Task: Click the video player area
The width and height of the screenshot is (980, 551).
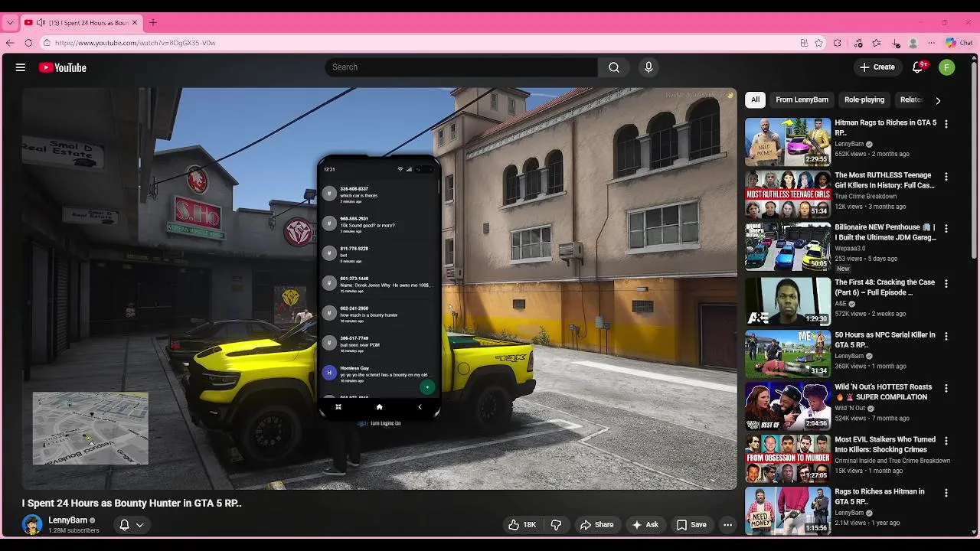Action: pyautogui.click(x=379, y=289)
